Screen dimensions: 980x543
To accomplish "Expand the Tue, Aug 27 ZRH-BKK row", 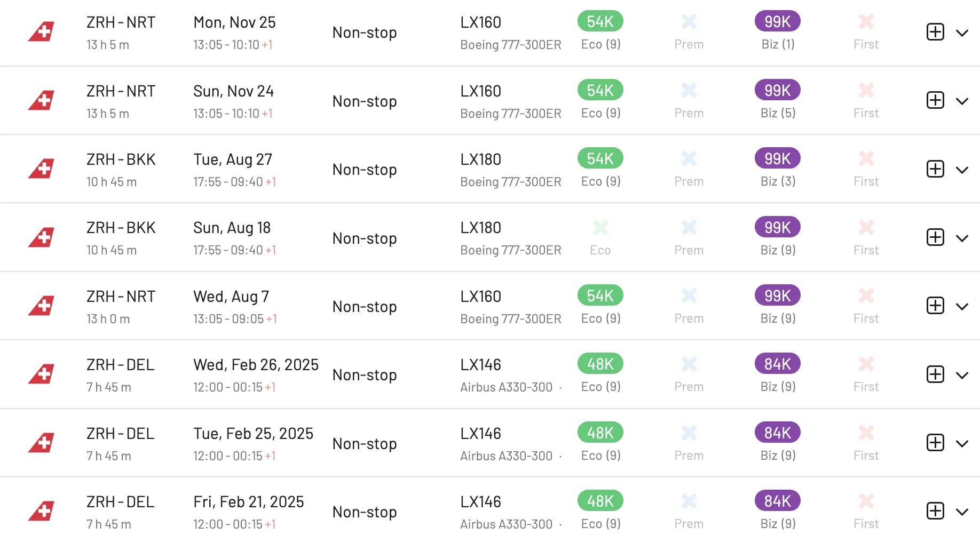I will click(962, 170).
